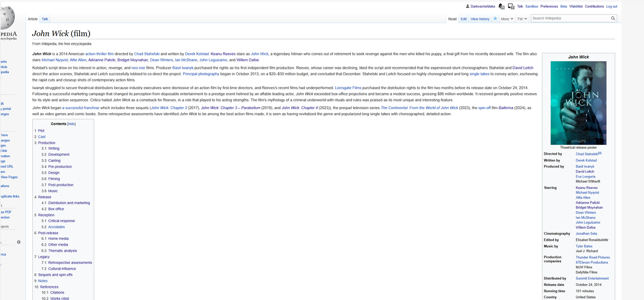Jump to Plot in Contents
This screenshot has width=644, height=300.
click(41, 131)
